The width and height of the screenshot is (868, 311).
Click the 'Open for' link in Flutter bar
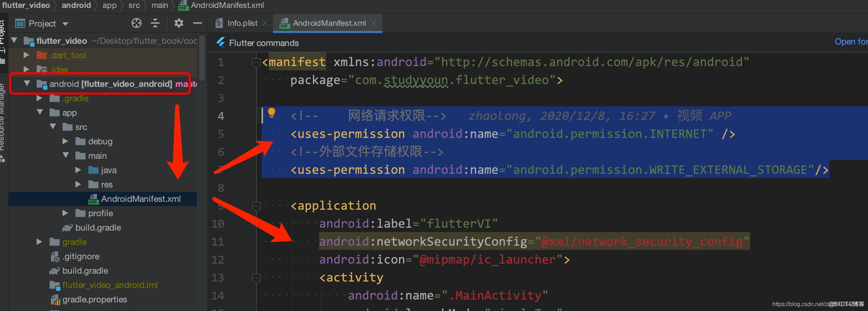click(851, 42)
